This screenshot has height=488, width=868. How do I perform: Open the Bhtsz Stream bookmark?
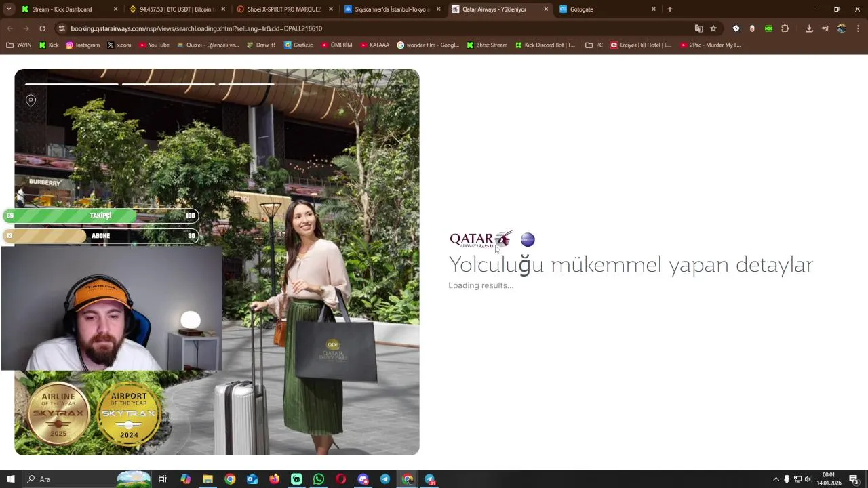[487, 45]
